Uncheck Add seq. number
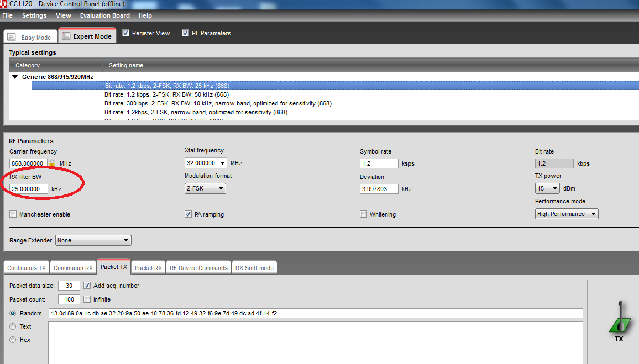The image size is (639, 364). click(87, 286)
